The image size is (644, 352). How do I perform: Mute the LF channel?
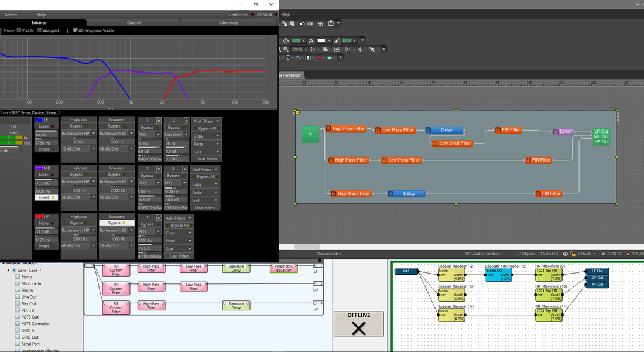point(46,127)
